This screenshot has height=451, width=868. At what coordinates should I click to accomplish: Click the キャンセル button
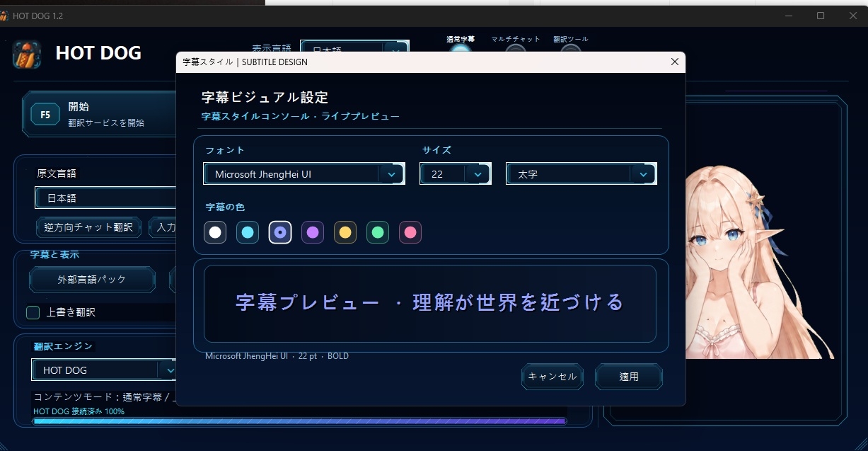pos(552,377)
